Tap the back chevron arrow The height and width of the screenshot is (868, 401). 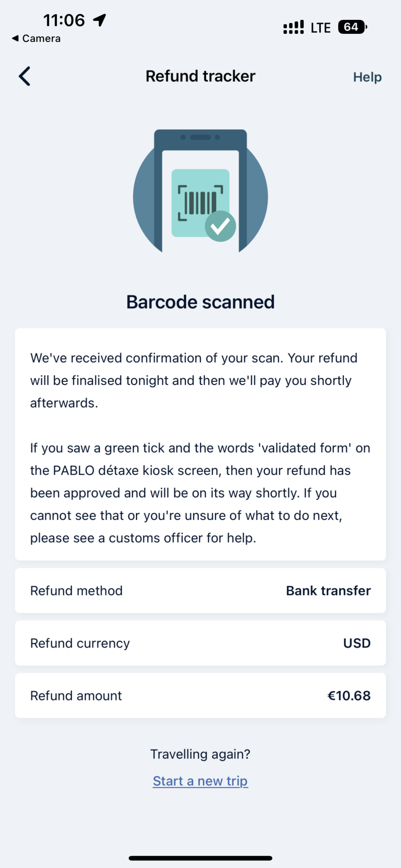coord(25,76)
